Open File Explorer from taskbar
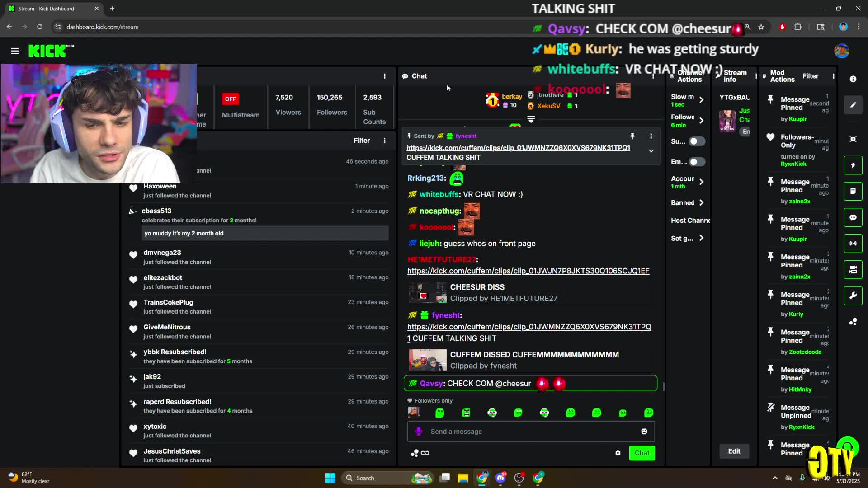This screenshot has height=488, width=868. pyautogui.click(x=463, y=478)
